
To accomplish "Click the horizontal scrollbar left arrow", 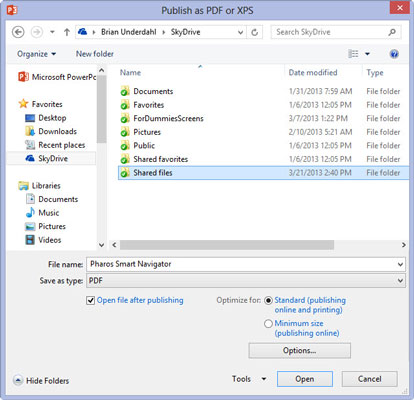I will tap(114, 245).
